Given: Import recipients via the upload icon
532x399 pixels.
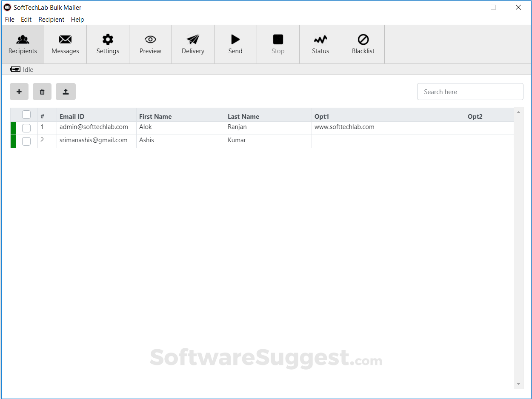Looking at the screenshot, I should 66,92.
